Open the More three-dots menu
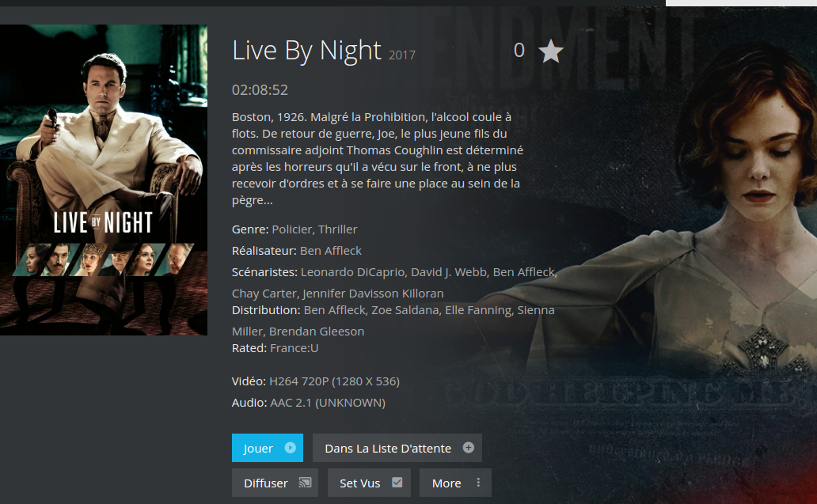This screenshot has height=504, width=817. click(x=478, y=483)
